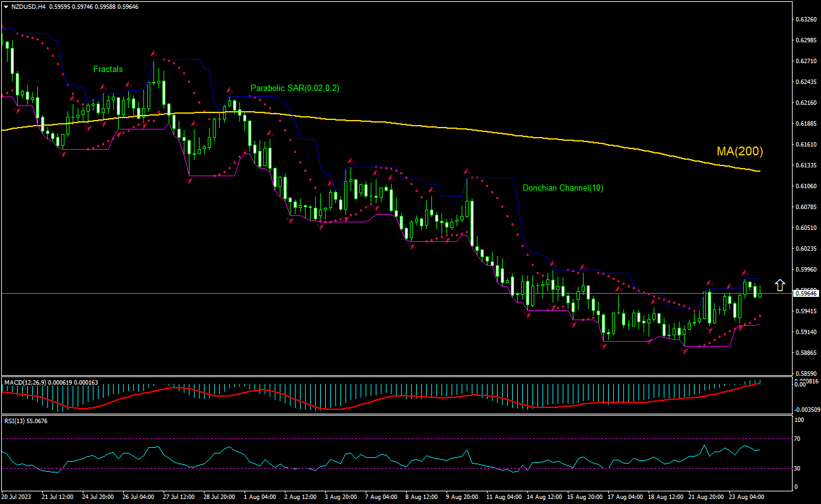Click the 20 Jul 2023 time axis label
This screenshot has height=504, width=821.
pos(16,497)
